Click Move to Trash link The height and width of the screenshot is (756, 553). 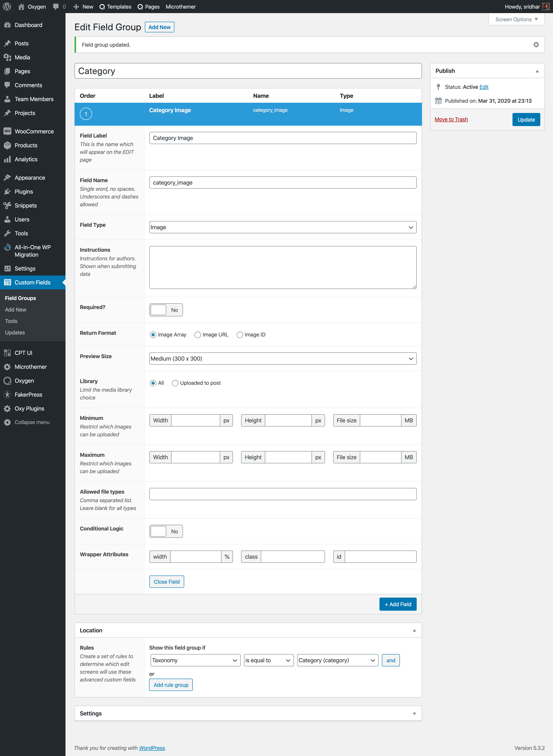coord(451,120)
